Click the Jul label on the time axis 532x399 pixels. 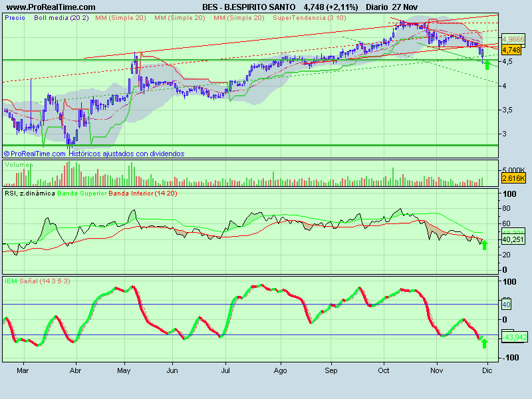(x=225, y=370)
